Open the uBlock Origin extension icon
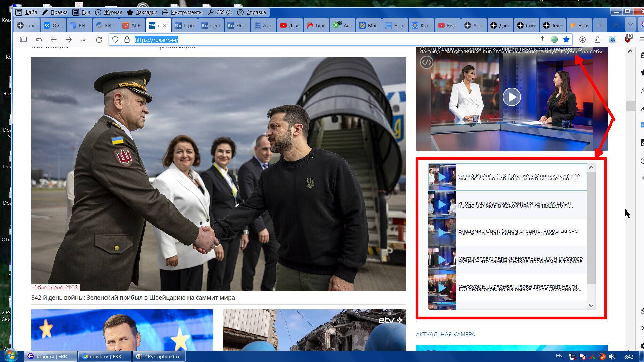 (628, 39)
